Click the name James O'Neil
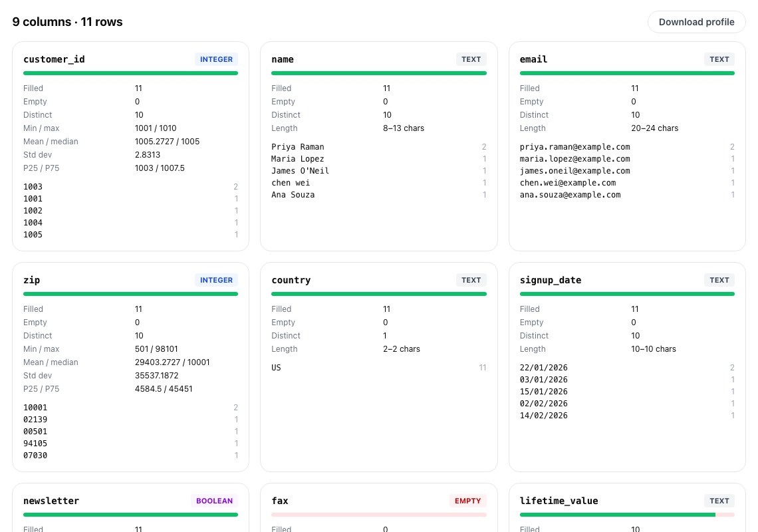The image size is (758, 532). click(x=300, y=171)
